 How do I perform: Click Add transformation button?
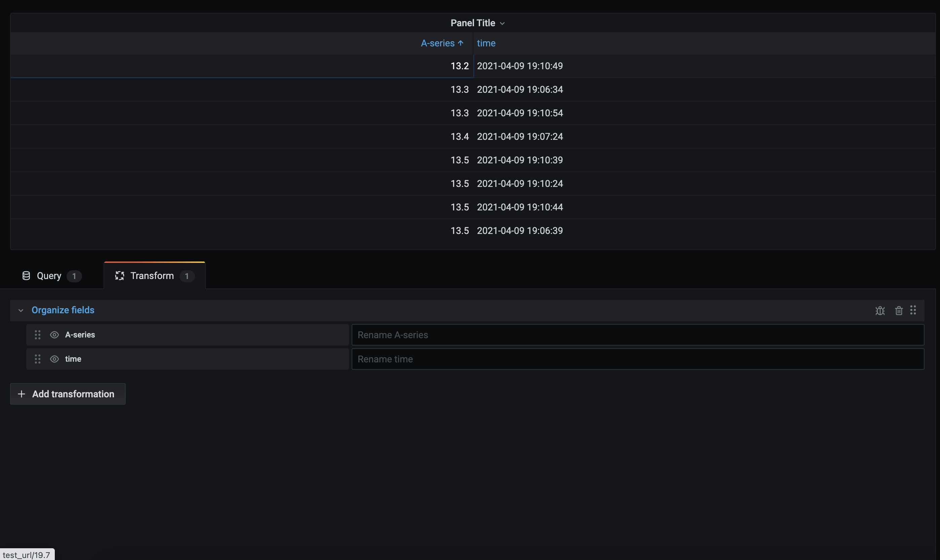click(68, 394)
